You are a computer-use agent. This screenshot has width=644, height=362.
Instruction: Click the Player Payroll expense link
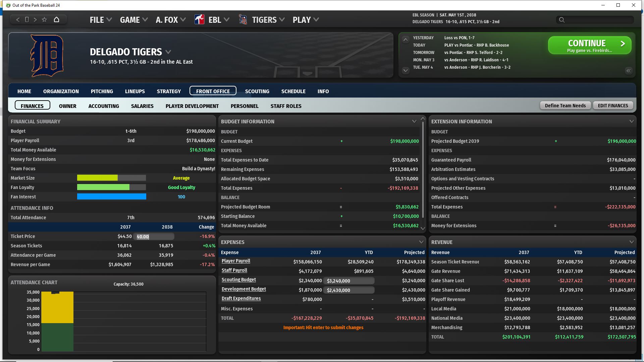coord(236,261)
